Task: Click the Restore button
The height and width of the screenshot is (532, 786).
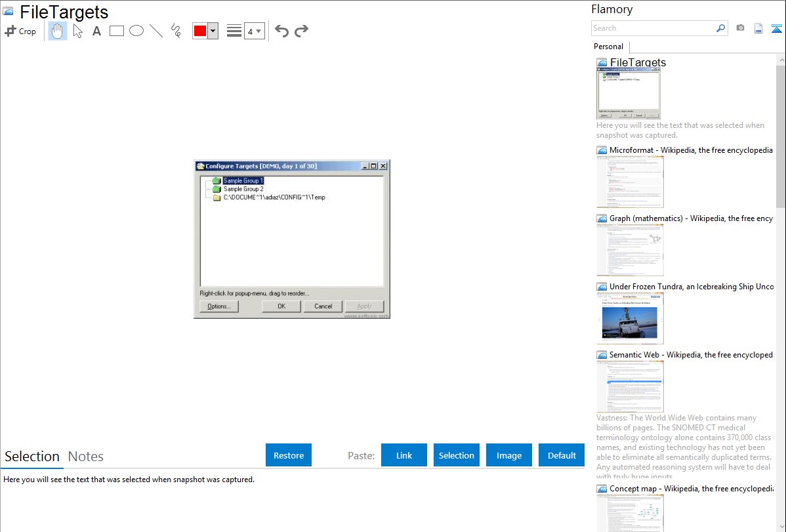Action: click(x=289, y=455)
